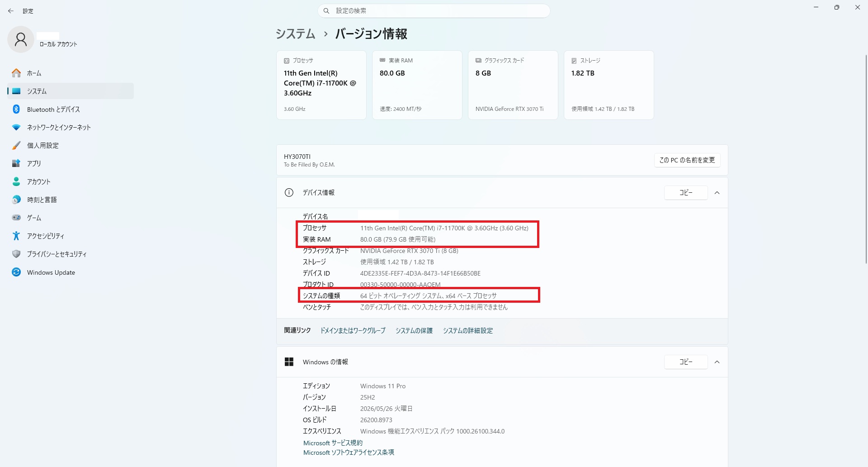Click the graphics card icon on グラフィックス カード card

coord(478,60)
